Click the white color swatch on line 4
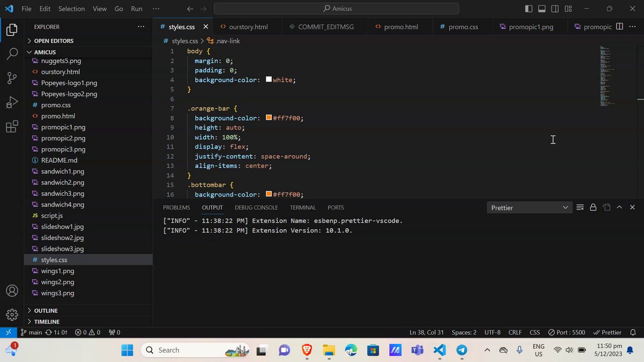Viewport: 644px width, 362px height. pos(269,79)
